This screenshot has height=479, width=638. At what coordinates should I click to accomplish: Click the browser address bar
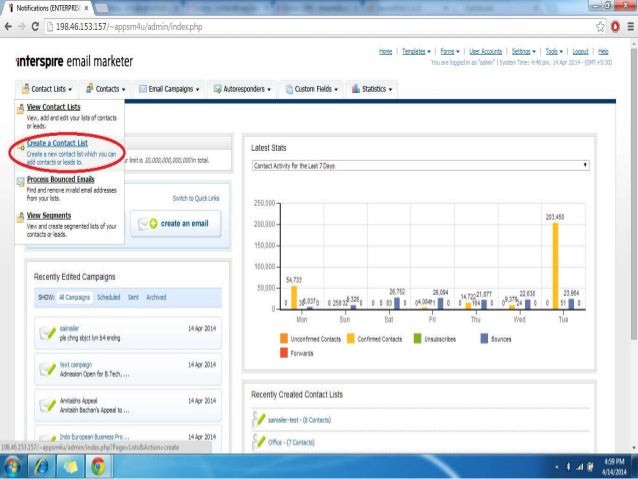(x=326, y=27)
